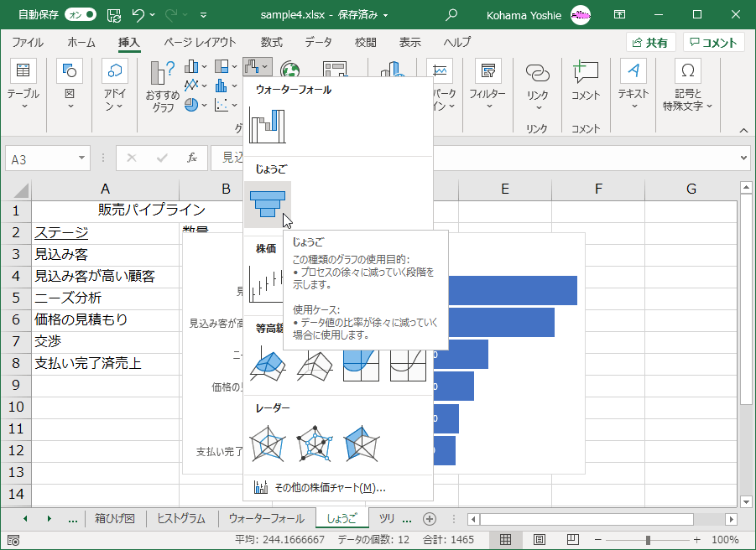Select the wireframe 3-D surface chart

[x=315, y=365]
